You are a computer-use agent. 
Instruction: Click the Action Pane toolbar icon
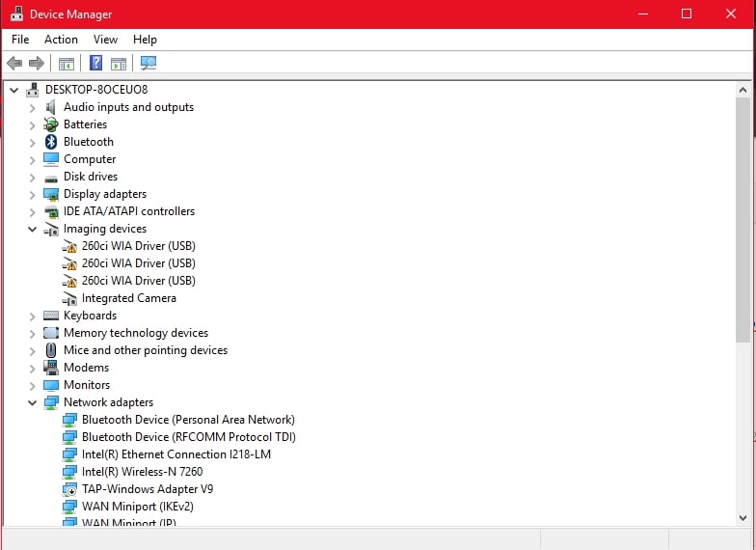click(118, 64)
